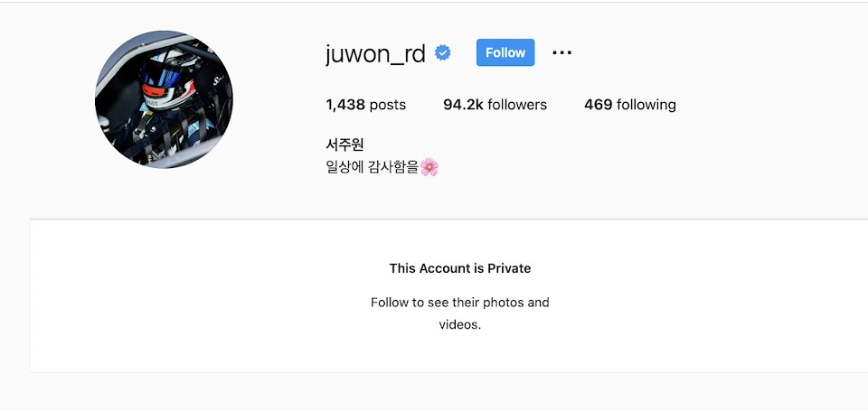View the 1,438 posts count
Screen dimensions: 868x411
point(366,105)
